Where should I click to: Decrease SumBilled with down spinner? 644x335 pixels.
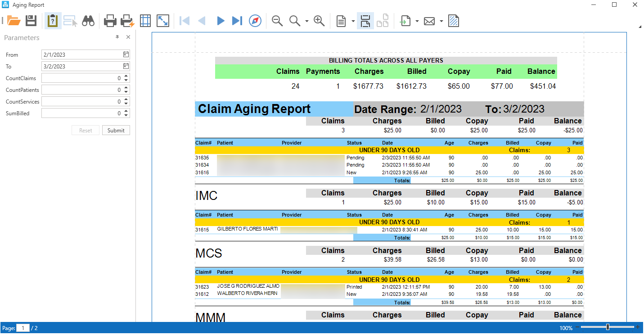click(x=126, y=115)
